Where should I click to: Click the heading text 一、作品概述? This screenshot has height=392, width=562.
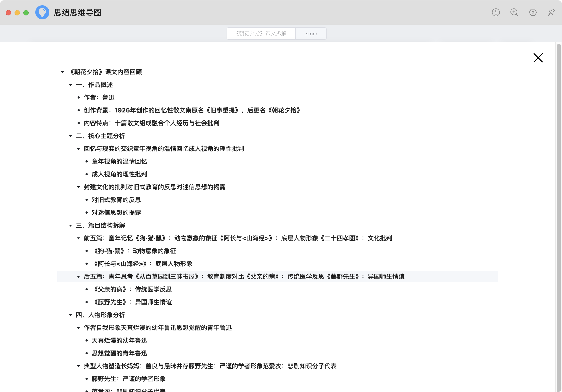[x=95, y=85]
